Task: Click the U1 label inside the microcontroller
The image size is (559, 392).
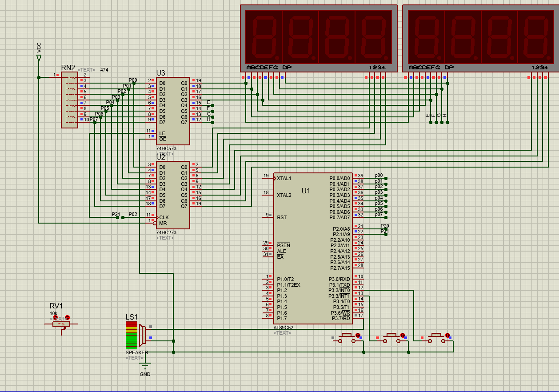Action: 306,191
